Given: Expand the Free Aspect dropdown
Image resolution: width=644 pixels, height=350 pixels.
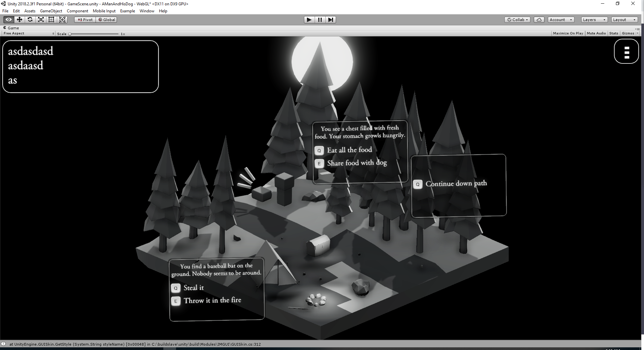Looking at the screenshot, I should tap(28, 33).
